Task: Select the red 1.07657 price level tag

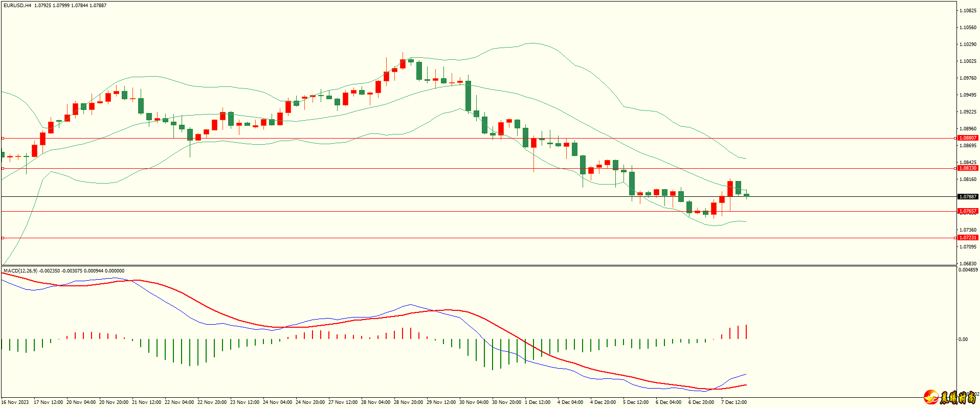Action: pos(968,211)
